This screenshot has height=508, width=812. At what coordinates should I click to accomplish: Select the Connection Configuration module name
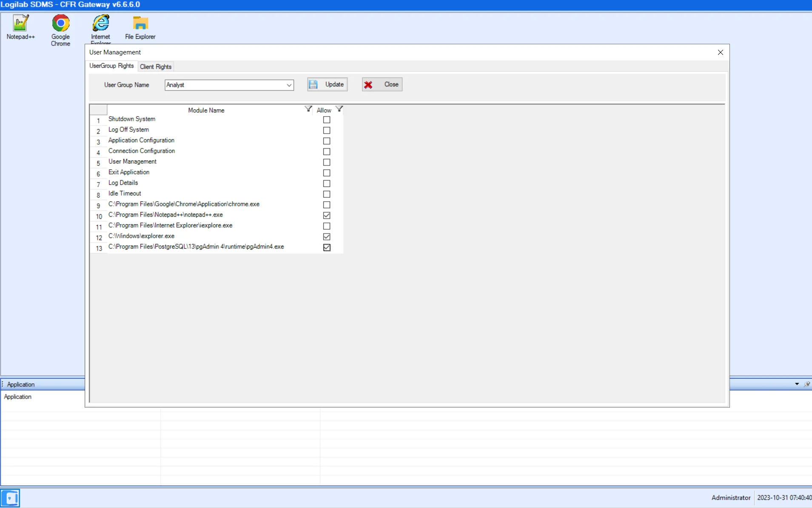pos(142,151)
